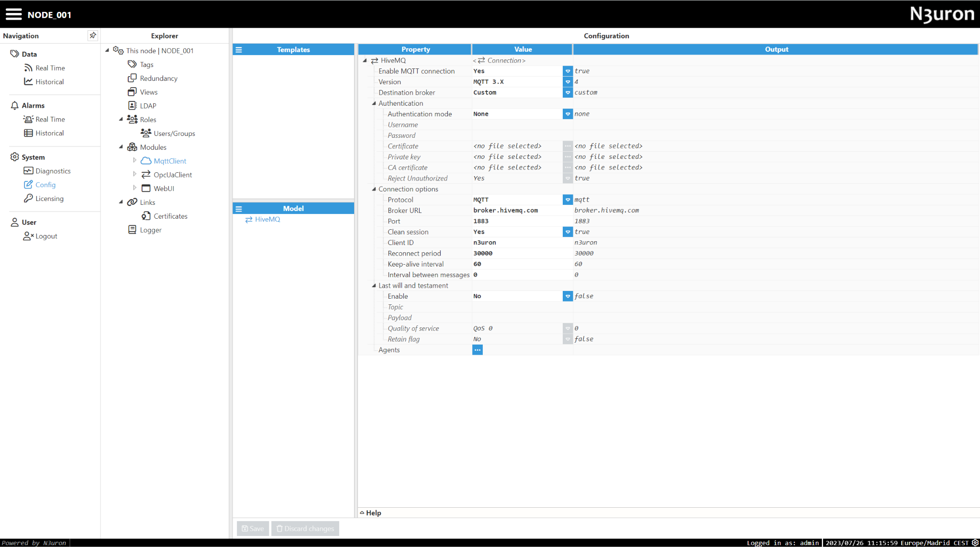The image size is (980, 547).
Task: Click the MqttClient cloud icon
Action: [x=146, y=161]
